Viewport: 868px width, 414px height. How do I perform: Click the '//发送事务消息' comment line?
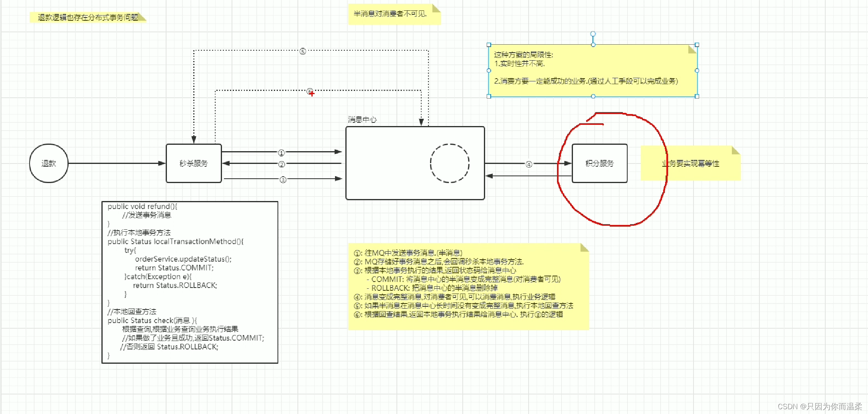pos(147,215)
